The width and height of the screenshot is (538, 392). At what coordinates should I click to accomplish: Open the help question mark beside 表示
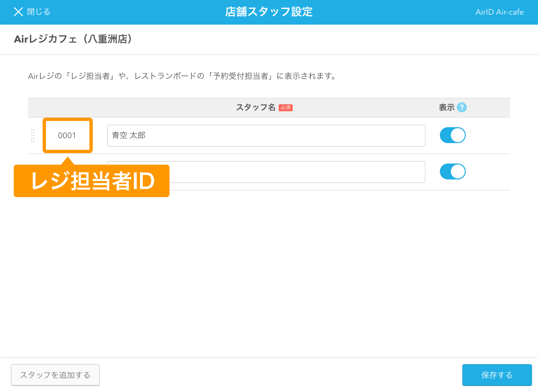point(462,107)
